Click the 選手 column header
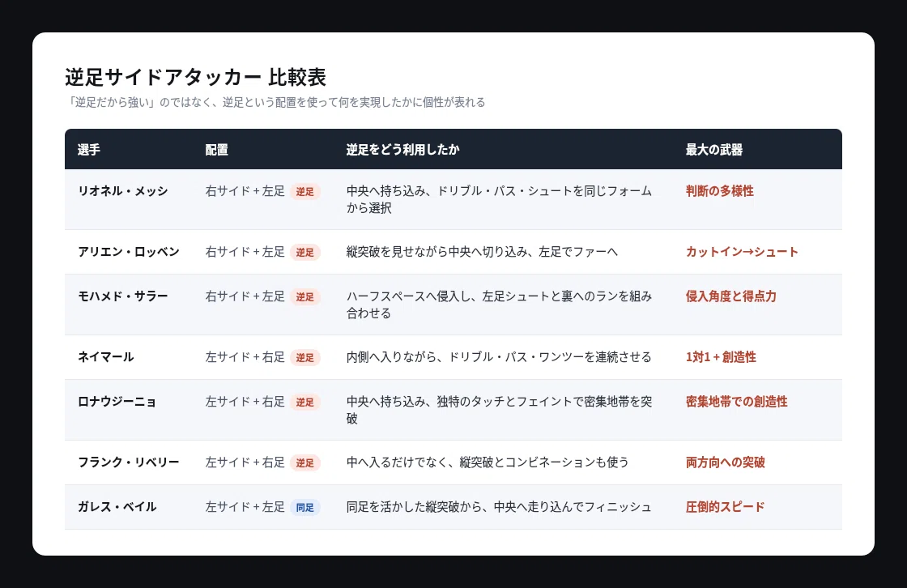Viewport: 907px width, 588px height. pos(89,150)
